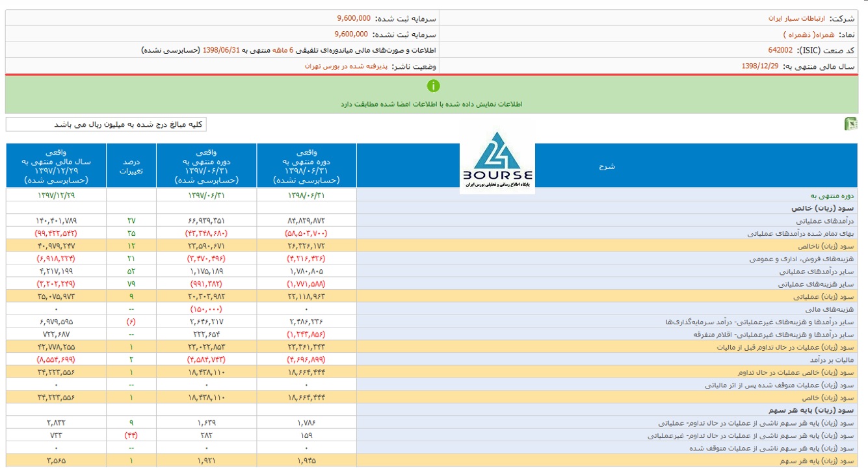Click the change percent '۵۲'
The width and height of the screenshot is (868, 475).
[x=131, y=272]
